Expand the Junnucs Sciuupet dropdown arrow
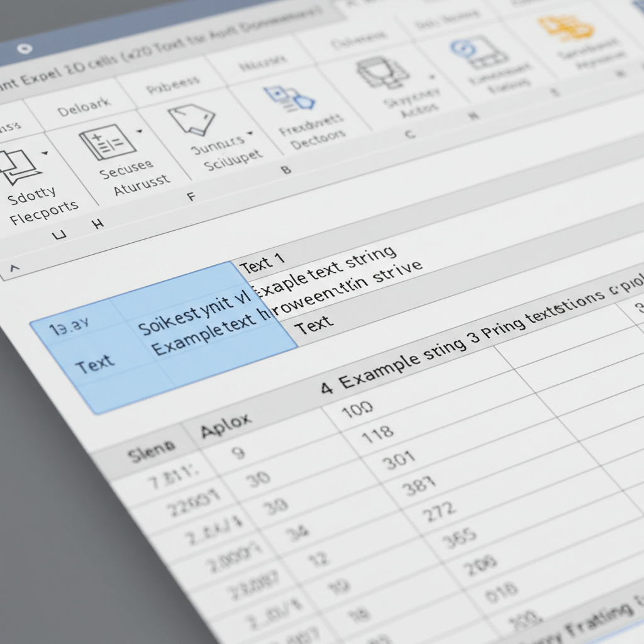Viewport: 644px width, 644px height. pos(250,133)
